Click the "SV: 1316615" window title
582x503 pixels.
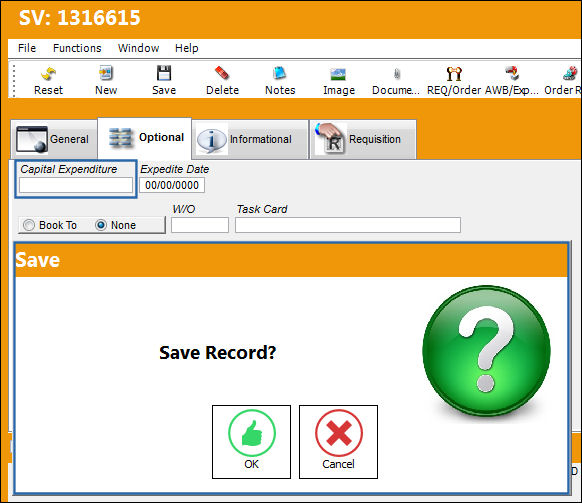click(x=79, y=18)
